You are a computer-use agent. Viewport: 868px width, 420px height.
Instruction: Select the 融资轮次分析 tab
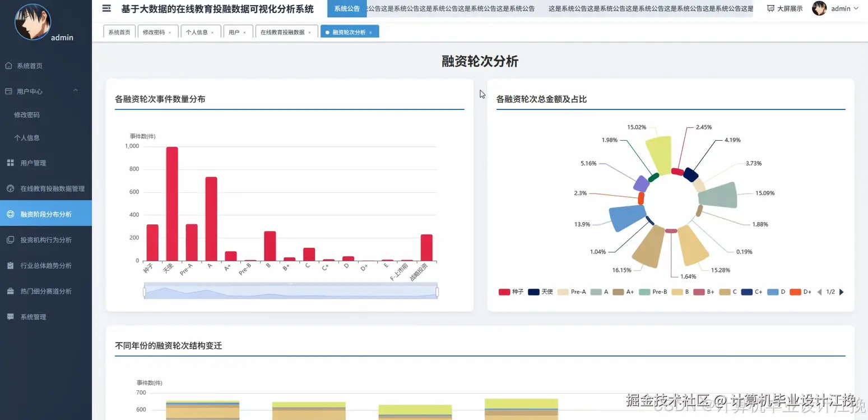[x=349, y=32]
